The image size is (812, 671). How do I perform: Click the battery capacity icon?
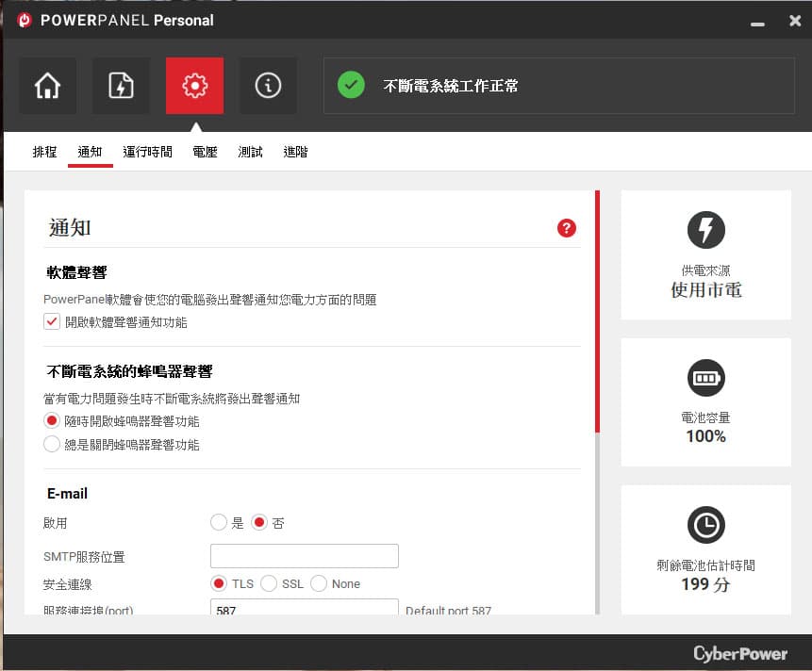point(705,378)
